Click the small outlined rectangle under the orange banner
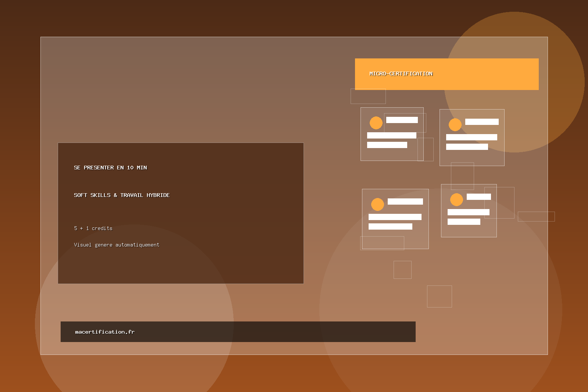This screenshot has height=392, width=588. point(368,97)
